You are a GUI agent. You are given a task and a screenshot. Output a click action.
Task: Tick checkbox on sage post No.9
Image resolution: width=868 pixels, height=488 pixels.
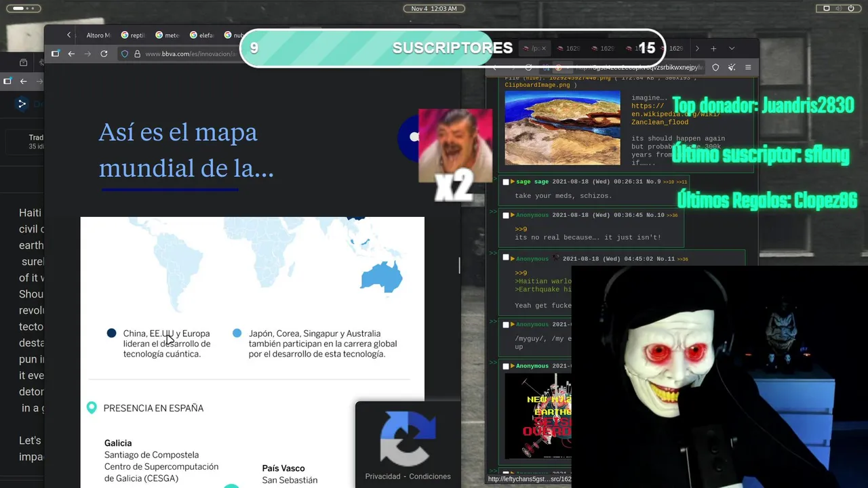pyautogui.click(x=506, y=182)
